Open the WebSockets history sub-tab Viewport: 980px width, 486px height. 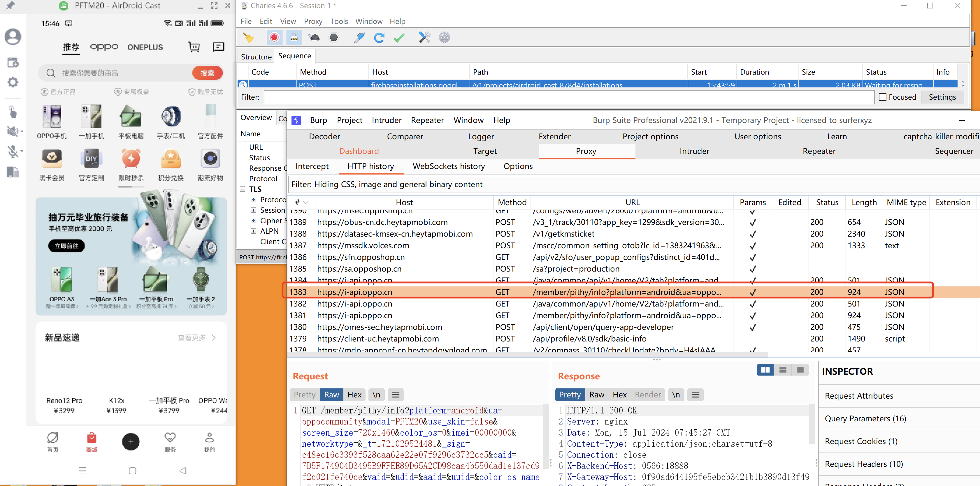pyautogui.click(x=449, y=166)
